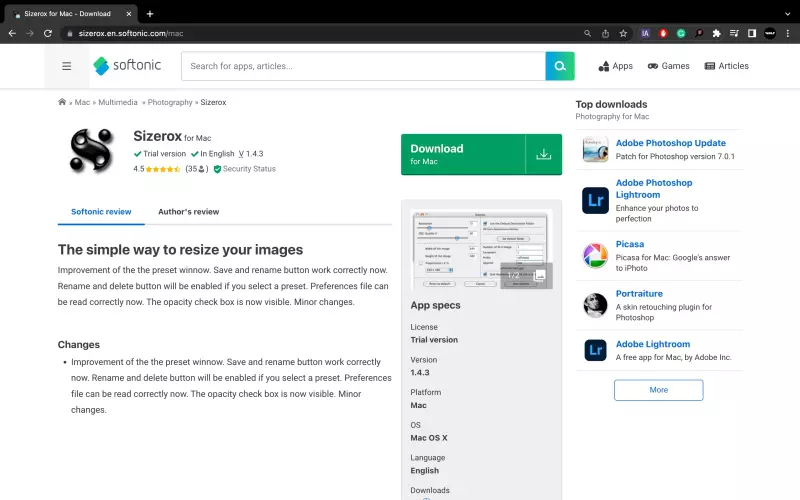Click the address bar zoom magnifier icon
800x500 pixels.
(587, 33)
